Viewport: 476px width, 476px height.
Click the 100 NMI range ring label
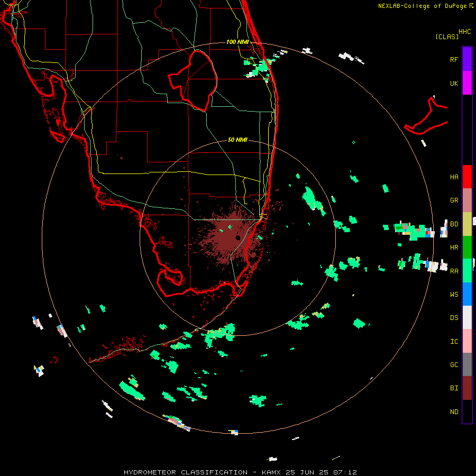[x=237, y=42]
